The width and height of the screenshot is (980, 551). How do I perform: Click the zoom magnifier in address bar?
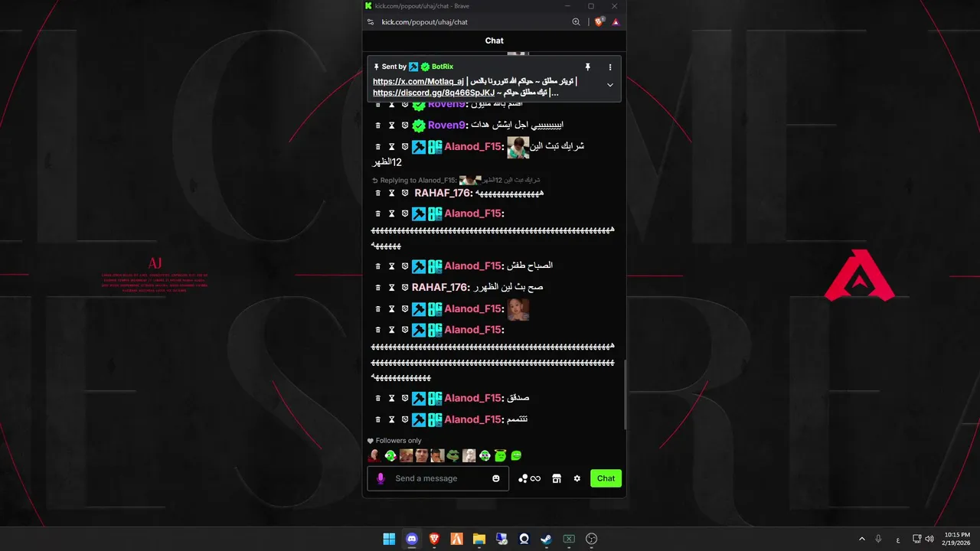coord(576,22)
